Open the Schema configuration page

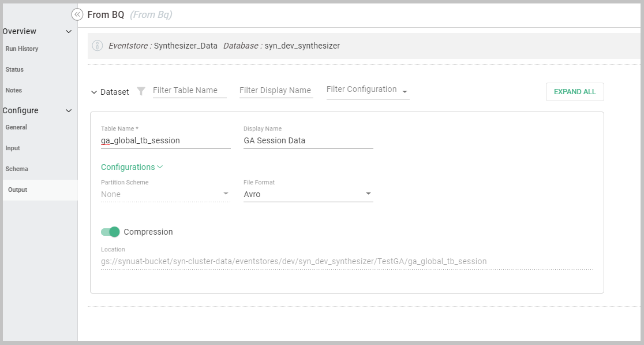[x=17, y=169]
